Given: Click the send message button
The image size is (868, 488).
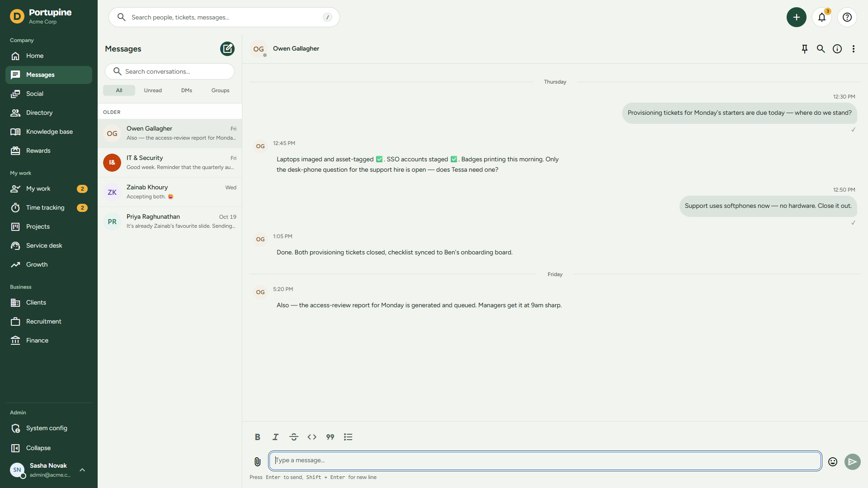Looking at the screenshot, I should 853,461.
